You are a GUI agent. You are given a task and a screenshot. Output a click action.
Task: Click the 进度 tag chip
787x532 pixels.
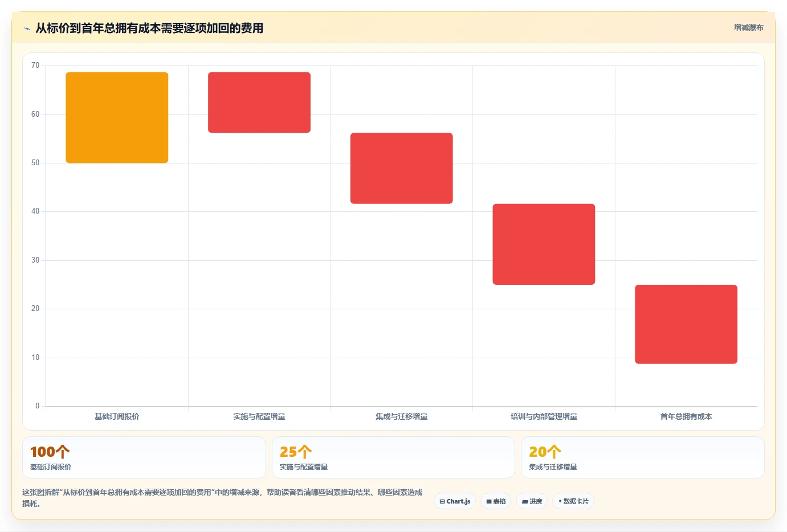tap(532, 501)
